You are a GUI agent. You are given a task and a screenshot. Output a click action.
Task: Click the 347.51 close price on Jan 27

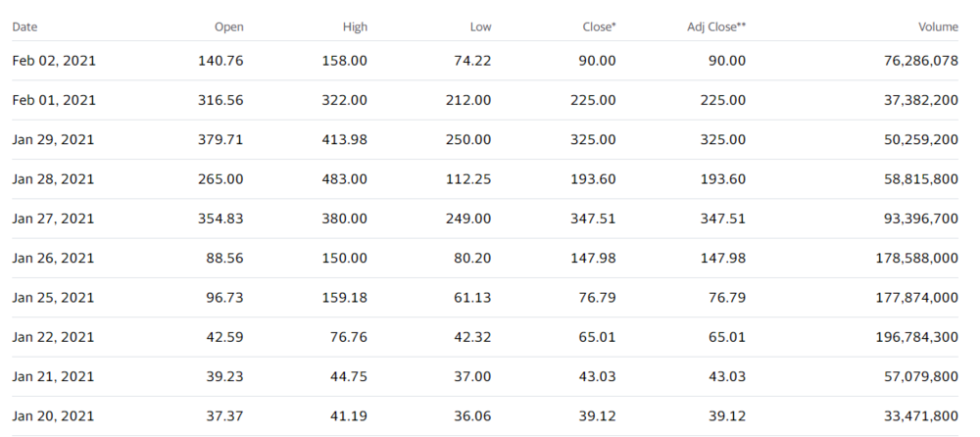pyautogui.click(x=593, y=218)
